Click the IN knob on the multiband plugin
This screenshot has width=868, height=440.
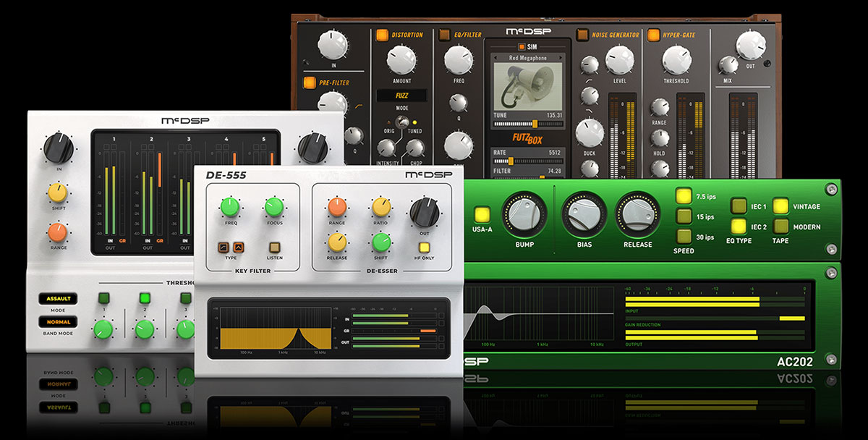(58, 148)
